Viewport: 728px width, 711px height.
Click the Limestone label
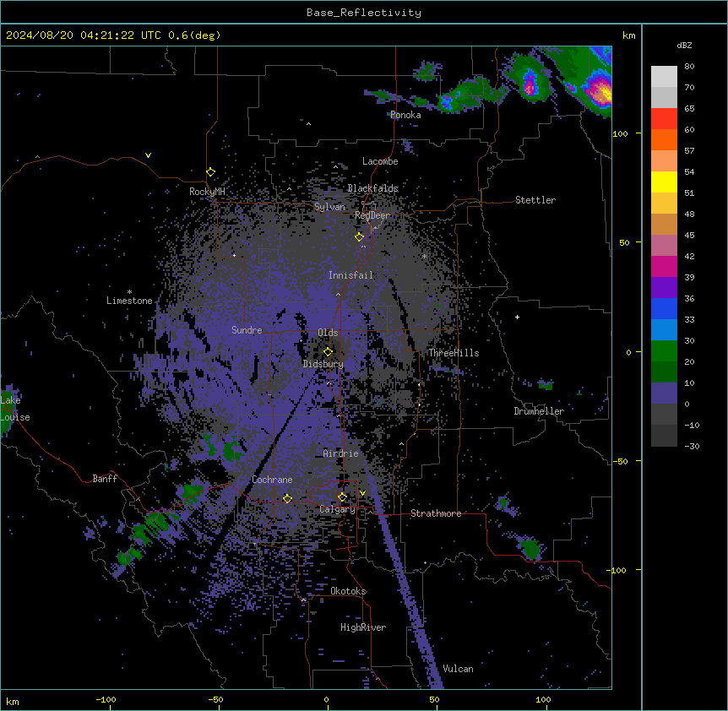129,301
